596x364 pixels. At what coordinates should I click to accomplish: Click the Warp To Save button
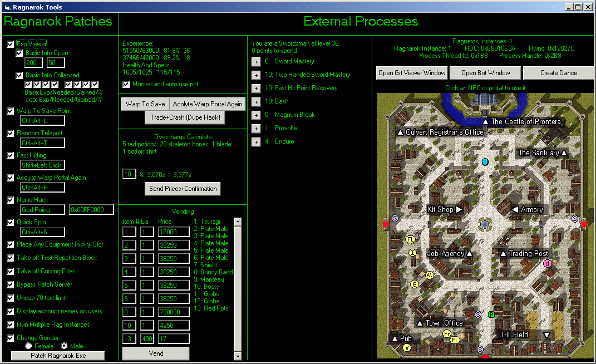tap(145, 104)
